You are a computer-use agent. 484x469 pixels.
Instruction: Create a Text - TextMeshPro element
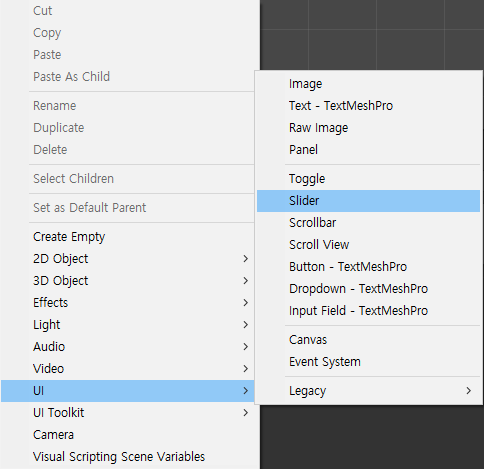368,106
